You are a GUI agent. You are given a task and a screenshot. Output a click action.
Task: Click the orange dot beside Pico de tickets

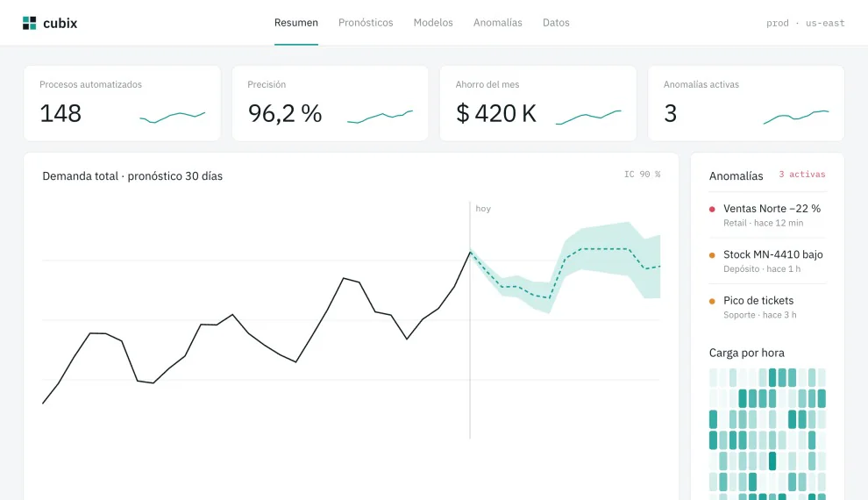pyautogui.click(x=713, y=301)
